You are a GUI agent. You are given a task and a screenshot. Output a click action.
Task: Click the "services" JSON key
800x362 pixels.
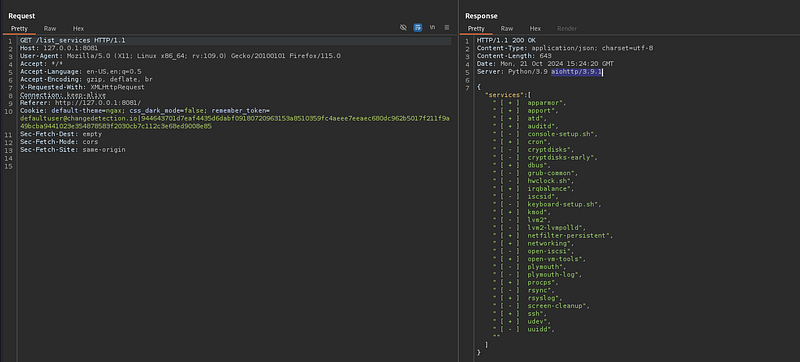coord(504,95)
